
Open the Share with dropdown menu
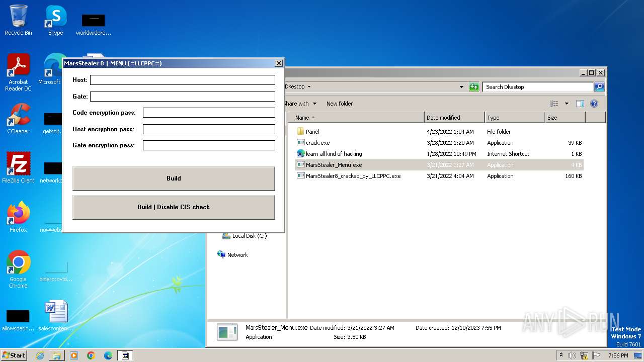click(x=300, y=104)
